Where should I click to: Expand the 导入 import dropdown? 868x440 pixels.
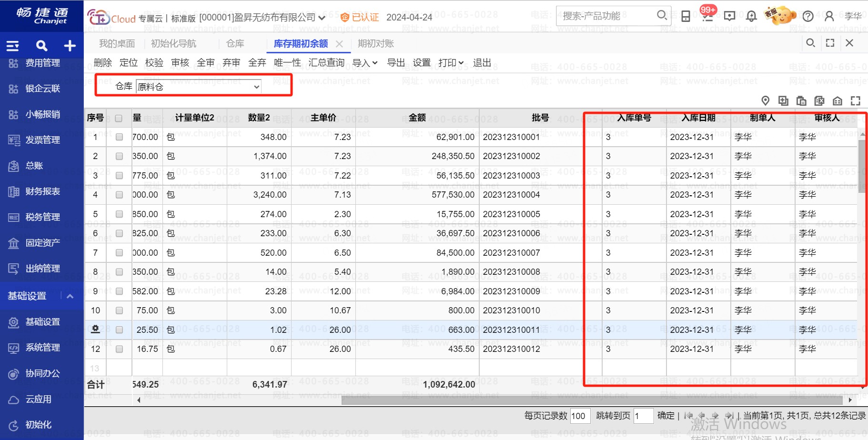365,63
